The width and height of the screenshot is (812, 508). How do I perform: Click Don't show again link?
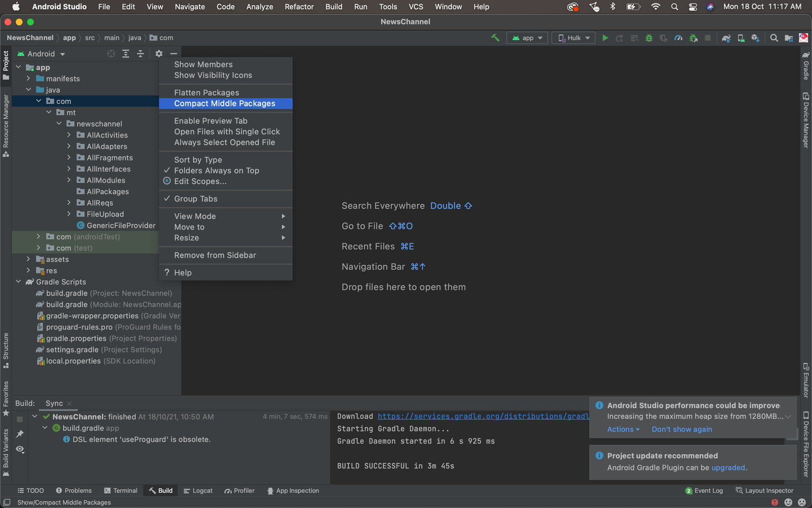pos(682,429)
